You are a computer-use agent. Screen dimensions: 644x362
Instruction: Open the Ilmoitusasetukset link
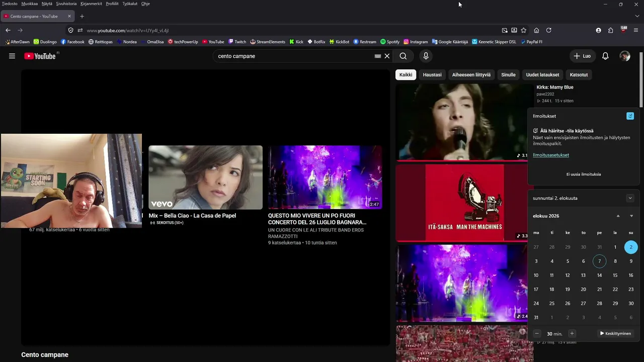tap(551, 155)
